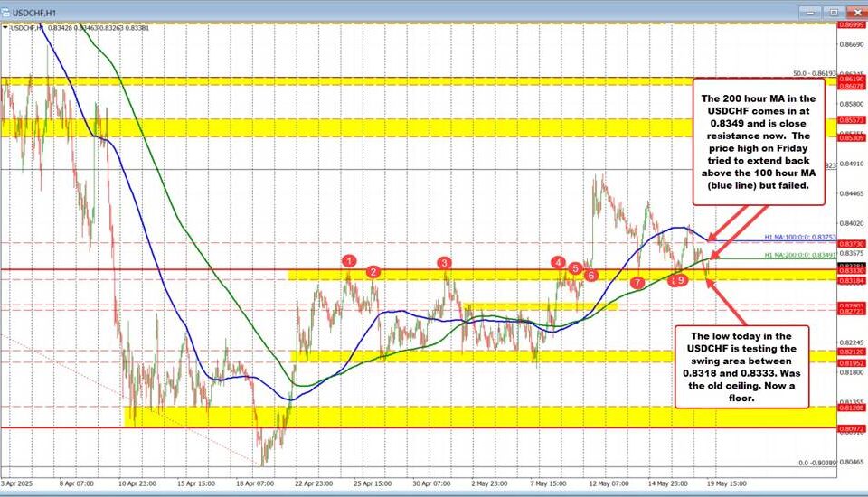This screenshot has height=497, width=868.
Task: Click the '18 Apr 07:00' time axis label
Action: [255, 483]
